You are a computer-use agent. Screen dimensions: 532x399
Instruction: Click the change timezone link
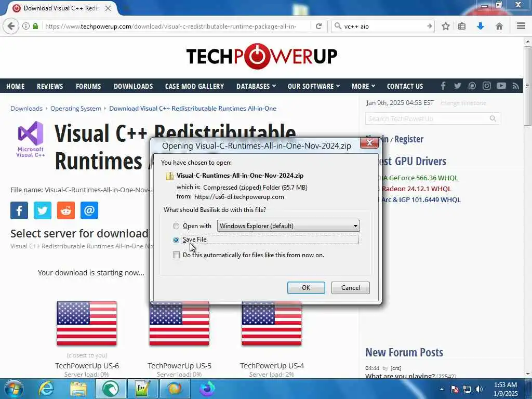point(463,103)
